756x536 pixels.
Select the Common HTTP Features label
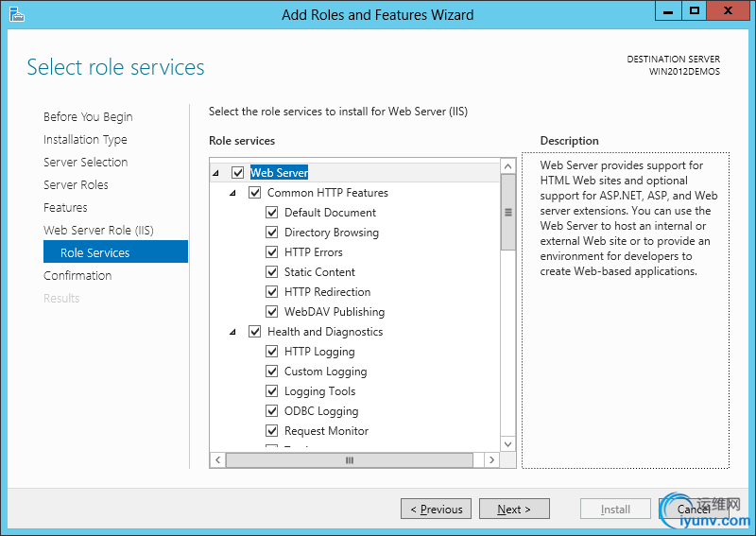point(327,193)
